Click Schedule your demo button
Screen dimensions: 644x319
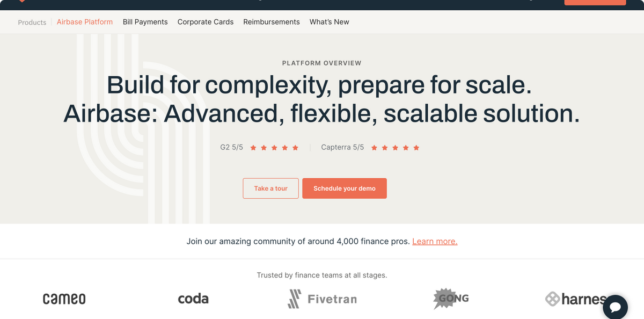[x=345, y=189]
